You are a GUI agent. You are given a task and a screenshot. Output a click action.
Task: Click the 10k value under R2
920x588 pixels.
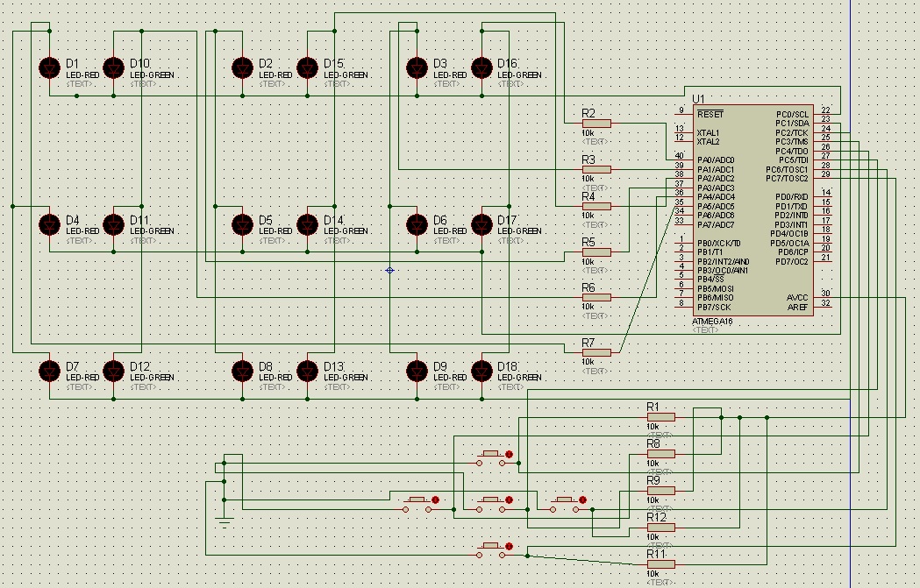[x=588, y=133]
